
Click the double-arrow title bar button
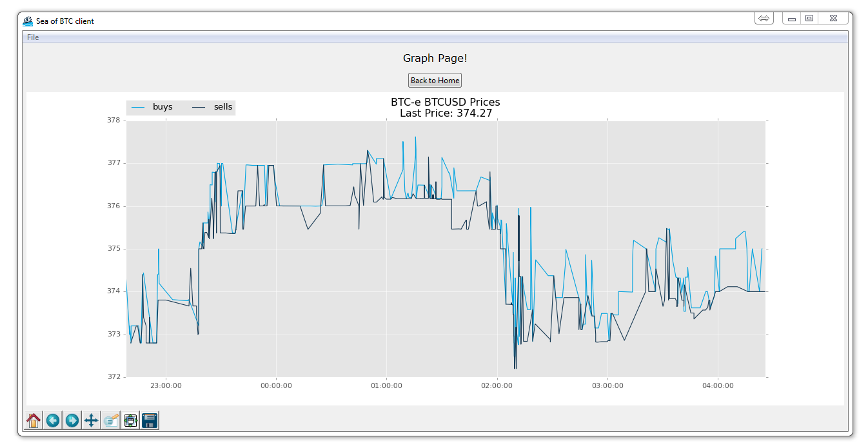point(764,19)
